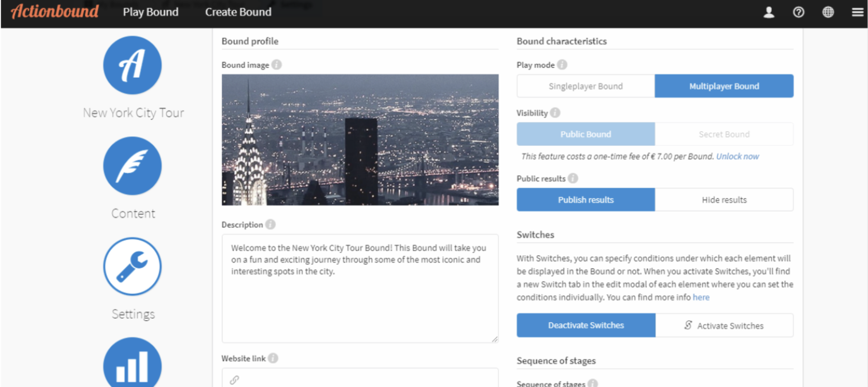Image resolution: width=868 pixels, height=387 pixels.
Task: Click the Sequence of stages heading
Action: [556, 360]
